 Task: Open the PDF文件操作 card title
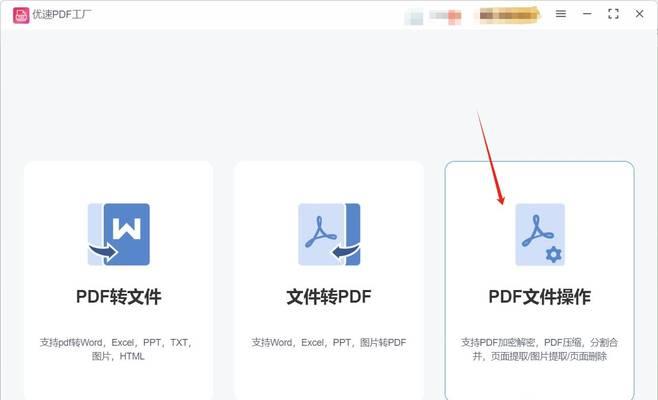point(540,297)
